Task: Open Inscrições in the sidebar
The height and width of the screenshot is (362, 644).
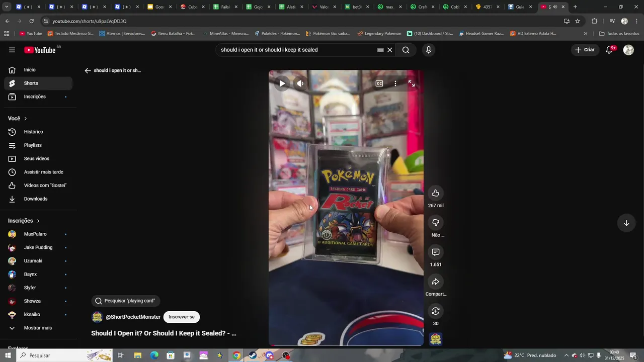Action: point(38,97)
